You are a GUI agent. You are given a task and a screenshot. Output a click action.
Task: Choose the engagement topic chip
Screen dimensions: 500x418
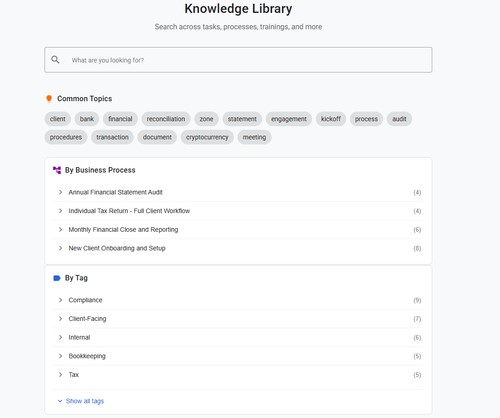pos(289,119)
